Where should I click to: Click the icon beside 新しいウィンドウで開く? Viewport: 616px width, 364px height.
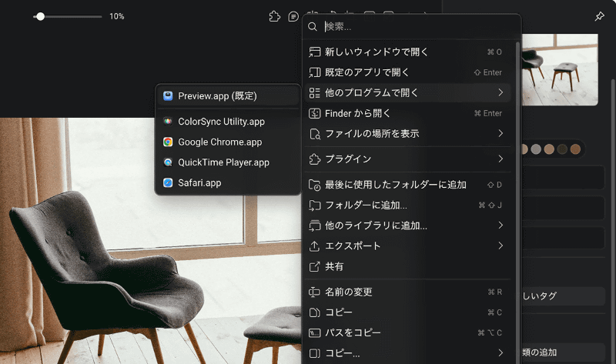(x=315, y=52)
